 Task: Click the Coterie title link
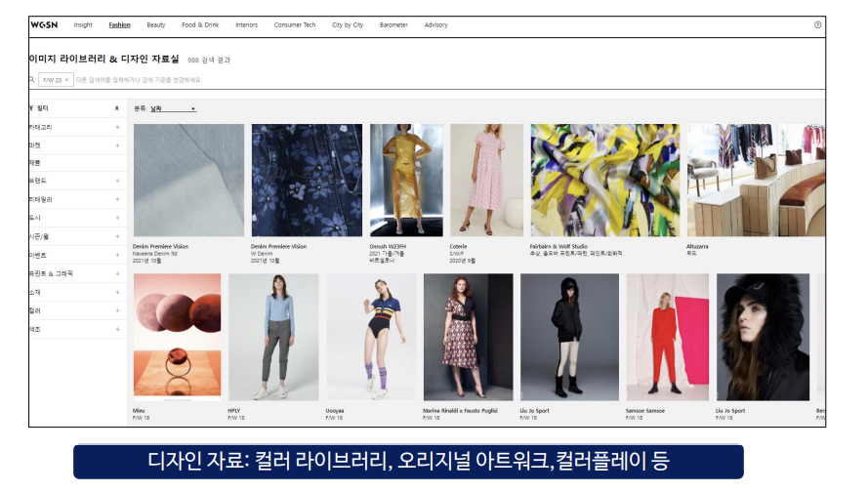(458, 246)
